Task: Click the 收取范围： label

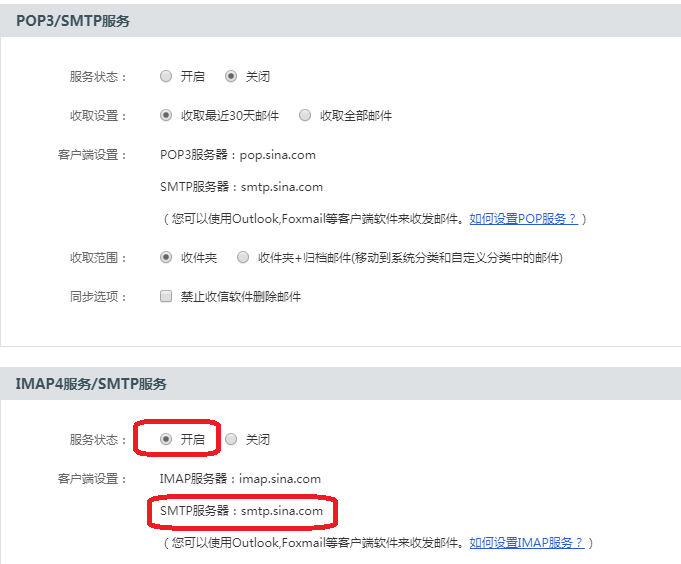Action: pyautogui.click(x=98, y=258)
